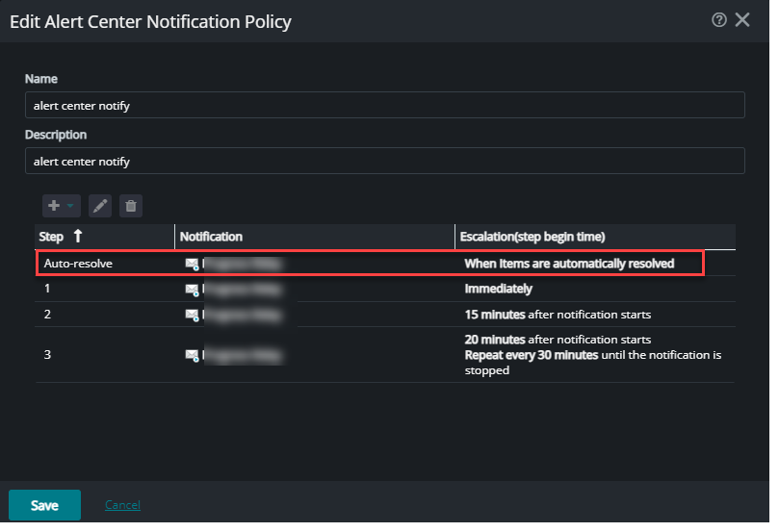Click the email icon in step 2 row
Viewport: 779px width, 532px height.
pos(192,315)
